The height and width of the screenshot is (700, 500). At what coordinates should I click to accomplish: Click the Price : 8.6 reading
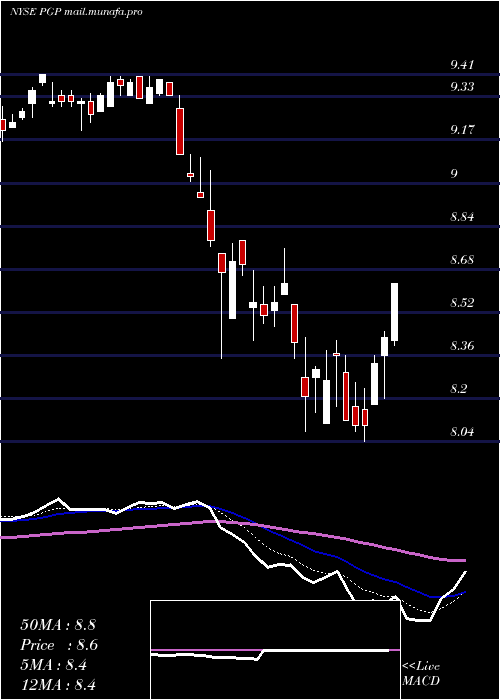tap(59, 645)
